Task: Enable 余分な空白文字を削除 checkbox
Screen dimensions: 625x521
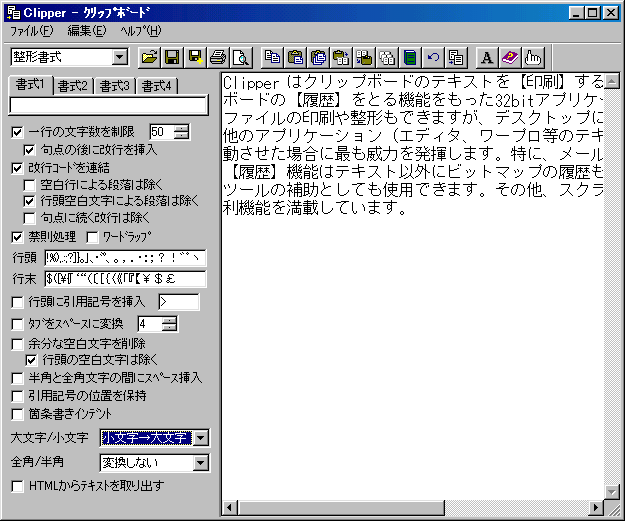Action: point(17,344)
